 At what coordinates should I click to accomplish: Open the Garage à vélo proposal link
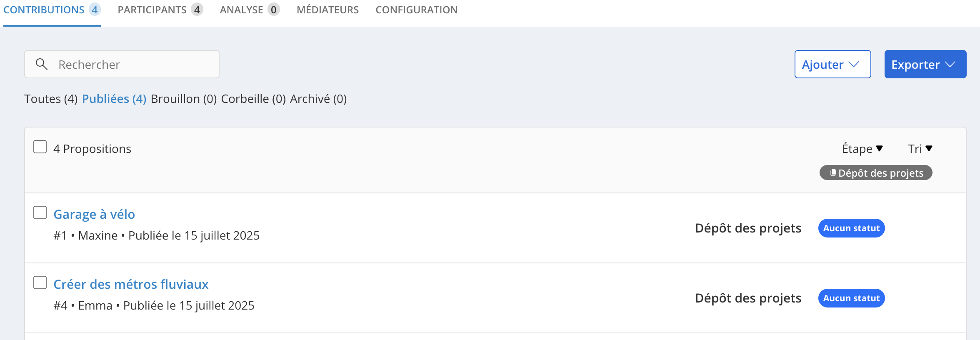[x=94, y=214]
